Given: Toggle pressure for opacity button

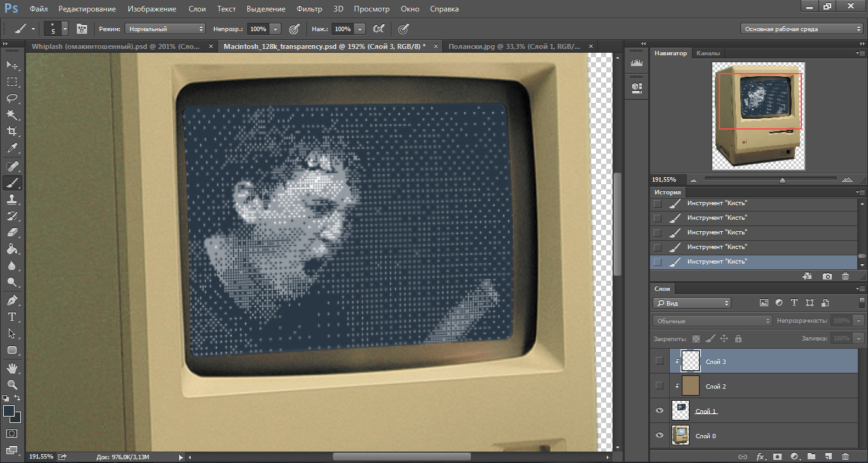Looking at the screenshot, I should pyautogui.click(x=294, y=29).
